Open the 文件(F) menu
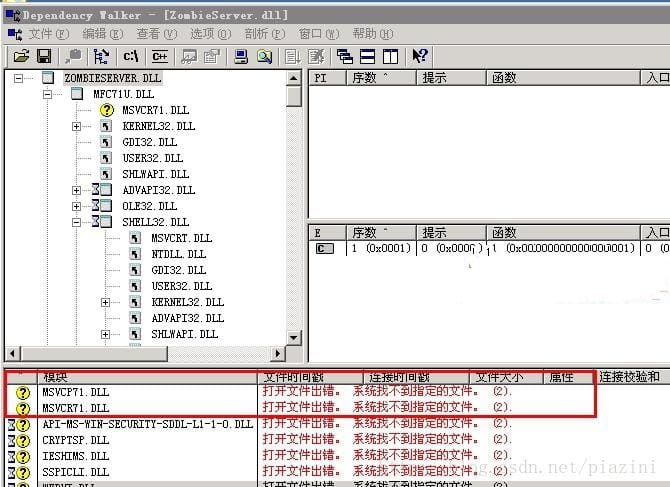Image resolution: width=670 pixels, height=487 pixels. click(x=48, y=34)
